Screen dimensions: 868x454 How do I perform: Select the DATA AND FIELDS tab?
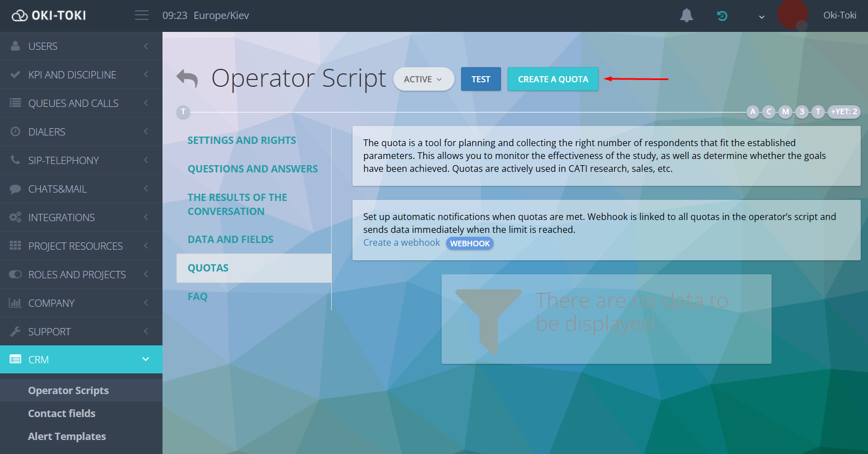pos(230,239)
